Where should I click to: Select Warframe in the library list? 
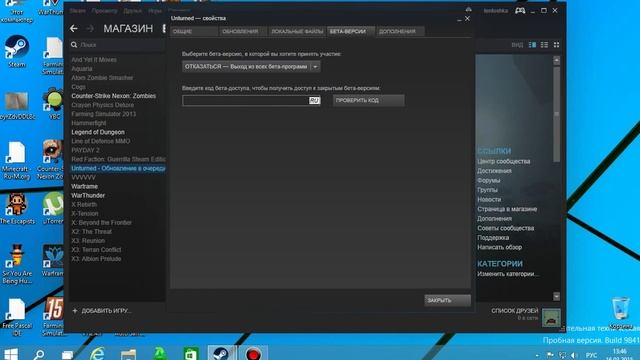pos(84,187)
